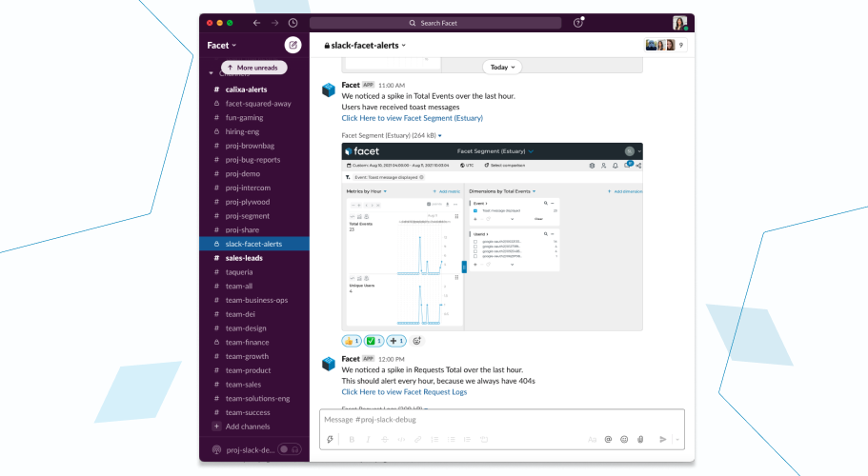Select the slack-facet-alerts channel in sidebar
The height and width of the screenshot is (476, 868).
point(254,244)
